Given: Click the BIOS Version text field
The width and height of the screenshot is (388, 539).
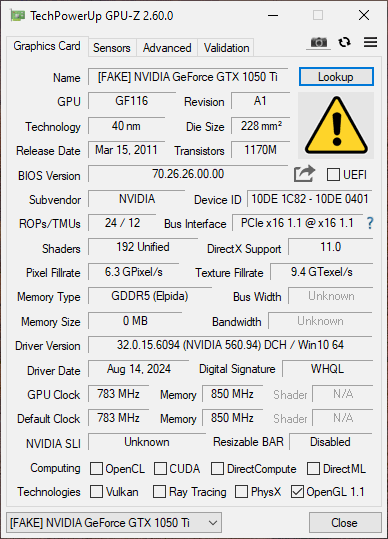Looking at the screenshot, I should click(x=188, y=174).
